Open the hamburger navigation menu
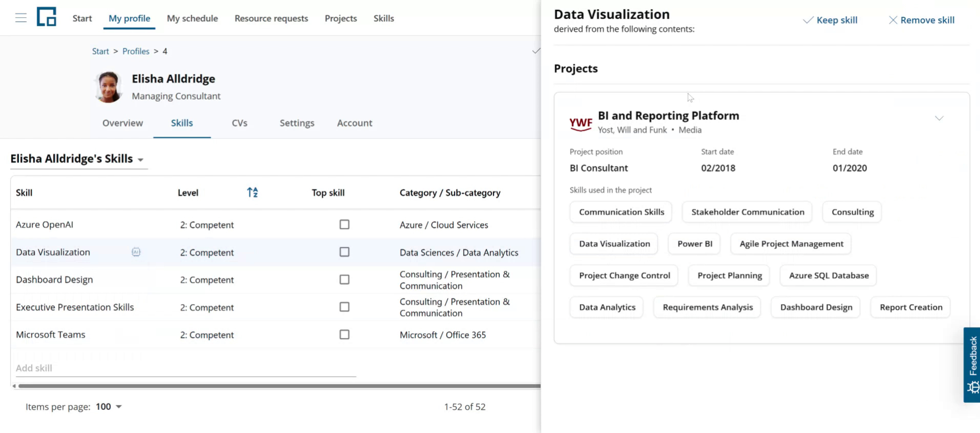 tap(21, 18)
